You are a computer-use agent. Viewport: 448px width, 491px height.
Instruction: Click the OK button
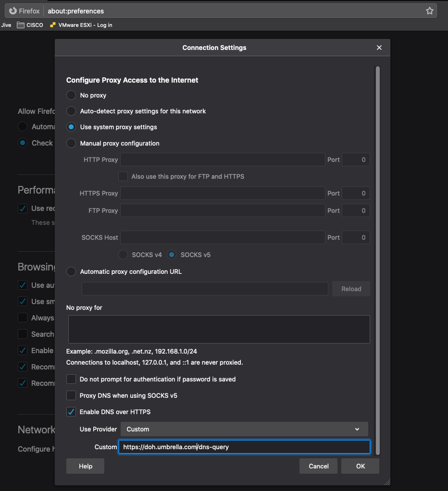(x=361, y=466)
